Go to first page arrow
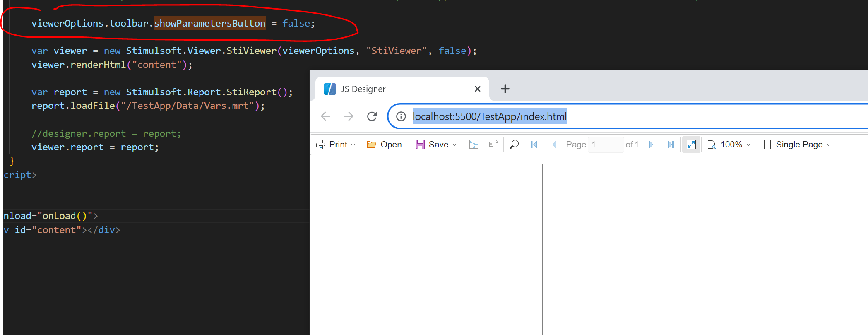The height and width of the screenshot is (335, 868). [x=534, y=145]
